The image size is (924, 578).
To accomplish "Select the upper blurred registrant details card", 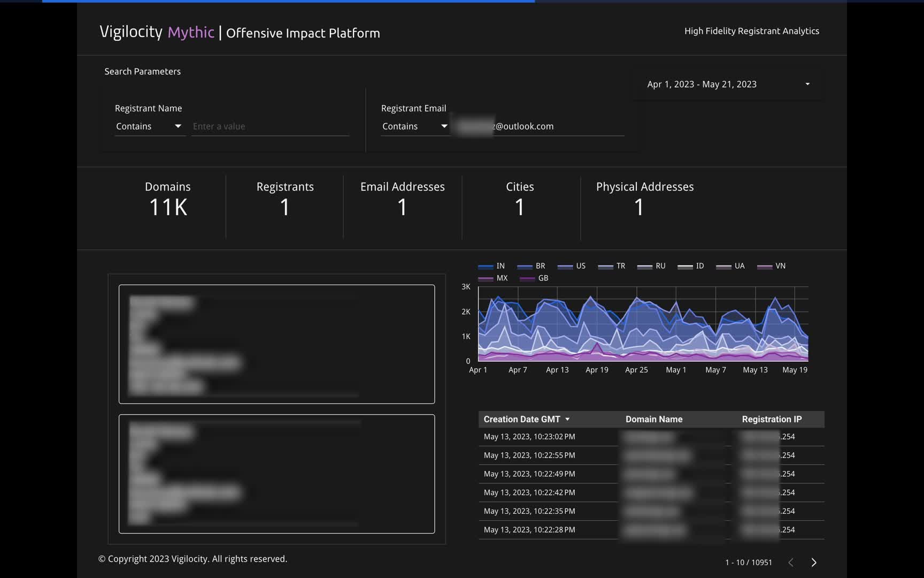I will pos(276,344).
